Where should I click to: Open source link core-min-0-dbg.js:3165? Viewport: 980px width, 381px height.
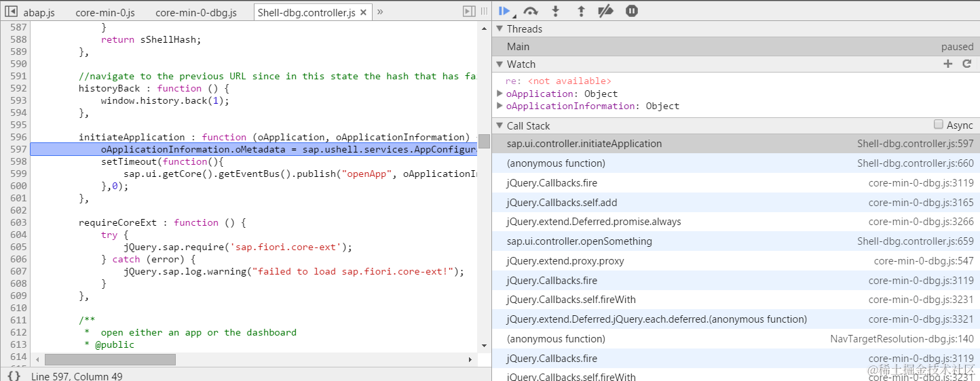point(921,203)
